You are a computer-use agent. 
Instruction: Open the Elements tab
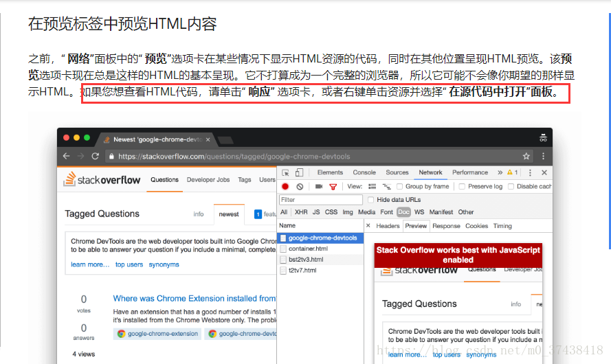point(330,172)
